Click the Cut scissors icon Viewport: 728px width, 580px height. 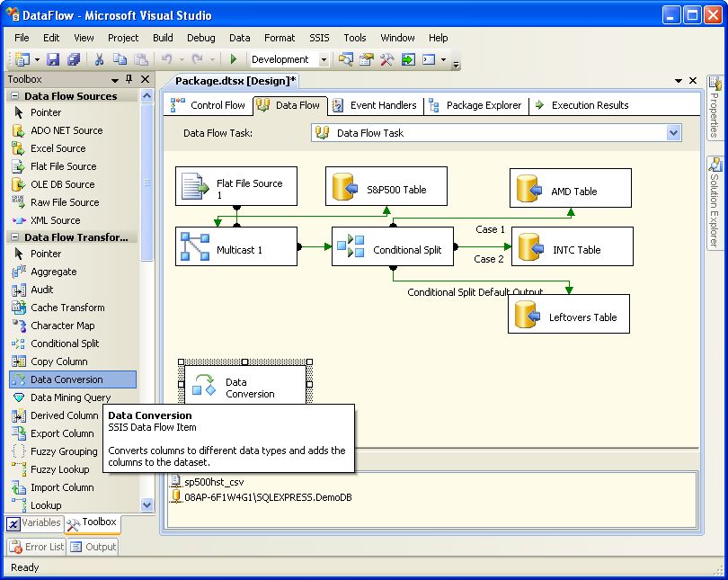click(99, 59)
